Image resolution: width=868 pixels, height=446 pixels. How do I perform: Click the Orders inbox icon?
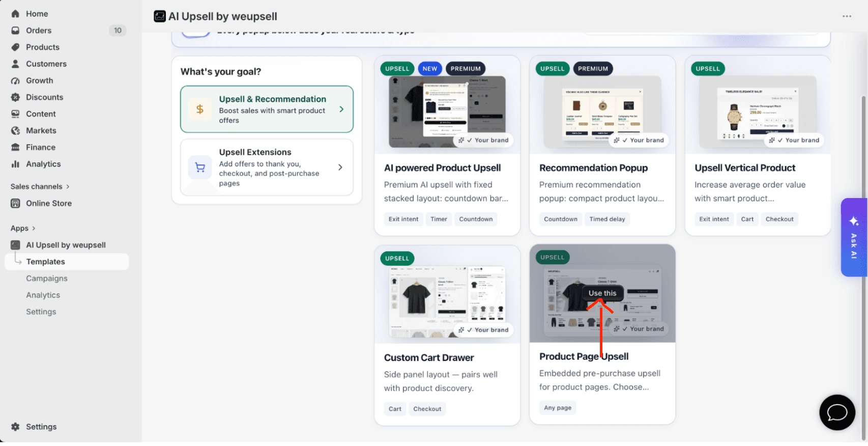point(15,31)
